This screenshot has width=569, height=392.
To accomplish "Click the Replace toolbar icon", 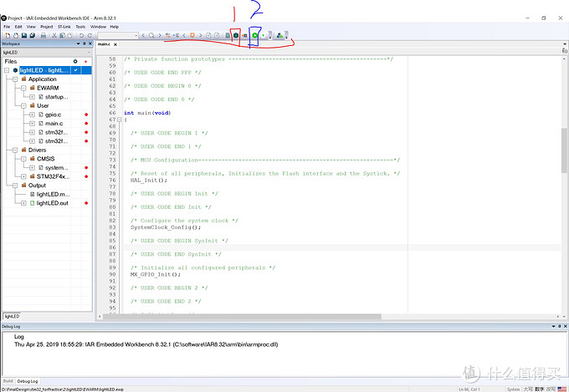I will [167, 36].
